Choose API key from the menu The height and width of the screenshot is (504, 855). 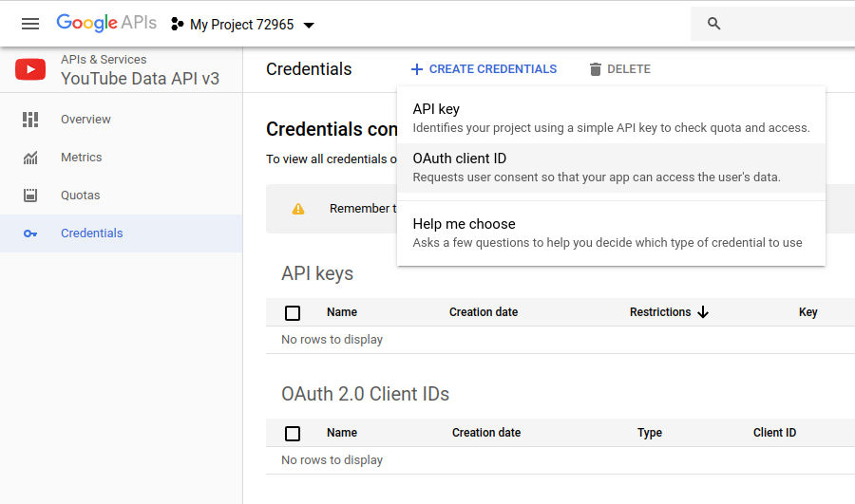click(611, 119)
